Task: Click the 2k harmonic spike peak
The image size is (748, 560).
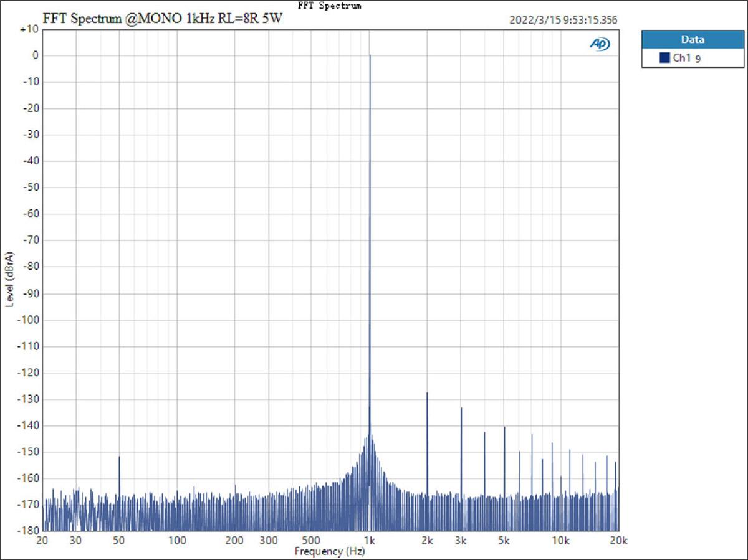Action: click(427, 393)
